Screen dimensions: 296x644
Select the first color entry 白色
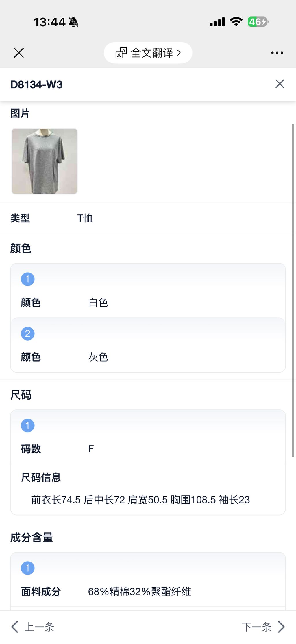click(98, 303)
